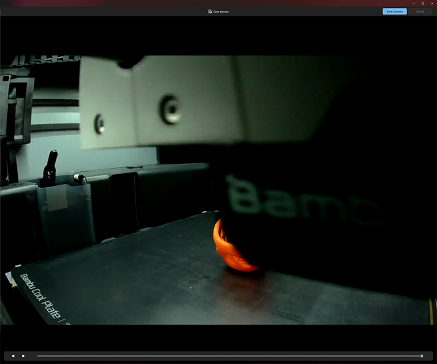Click the first playback control button
Screen dimensions: 437x364
[13, 356]
